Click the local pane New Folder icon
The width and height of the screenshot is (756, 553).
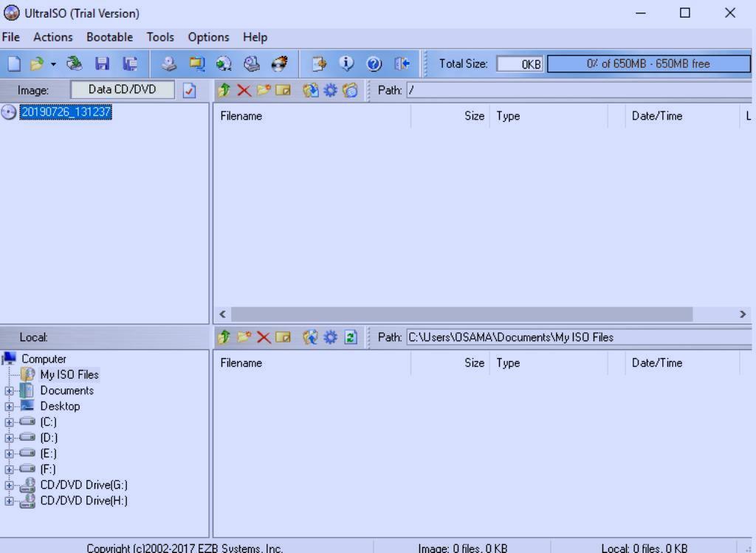pyautogui.click(x=244, y=337)
